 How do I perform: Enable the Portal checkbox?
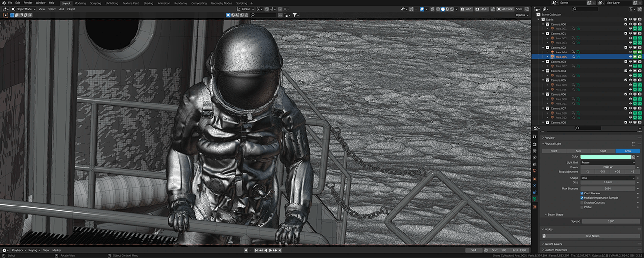(x=582, y=207)
